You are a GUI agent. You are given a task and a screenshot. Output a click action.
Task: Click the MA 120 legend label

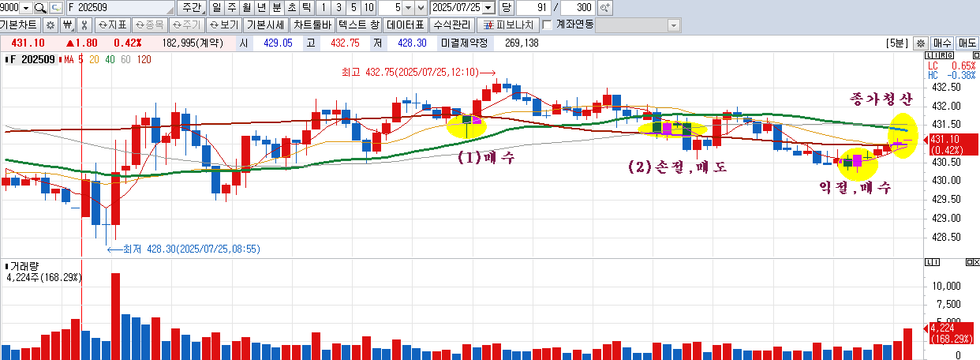[144, 59]
